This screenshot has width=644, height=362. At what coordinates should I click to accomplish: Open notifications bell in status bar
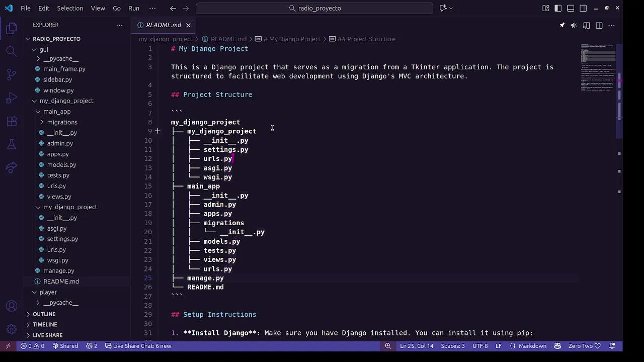click(x=612, y=346)
